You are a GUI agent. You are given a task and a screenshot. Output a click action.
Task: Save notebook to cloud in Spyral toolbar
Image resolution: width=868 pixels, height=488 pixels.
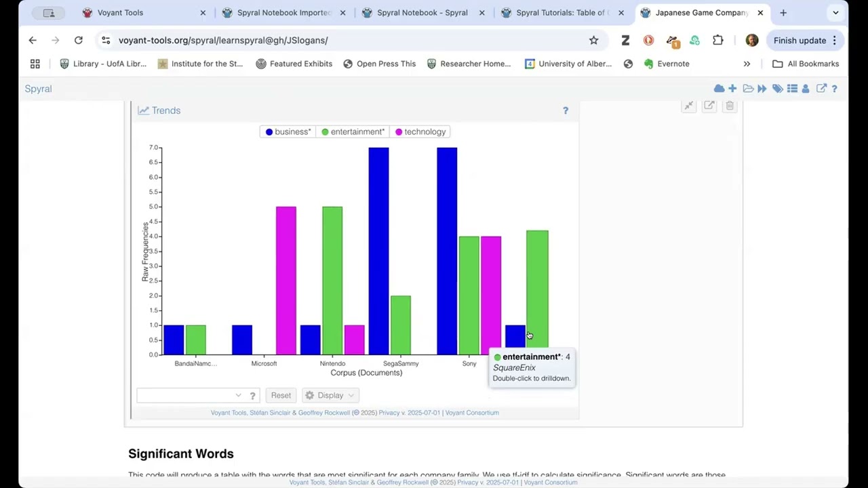tap(719, 89)
